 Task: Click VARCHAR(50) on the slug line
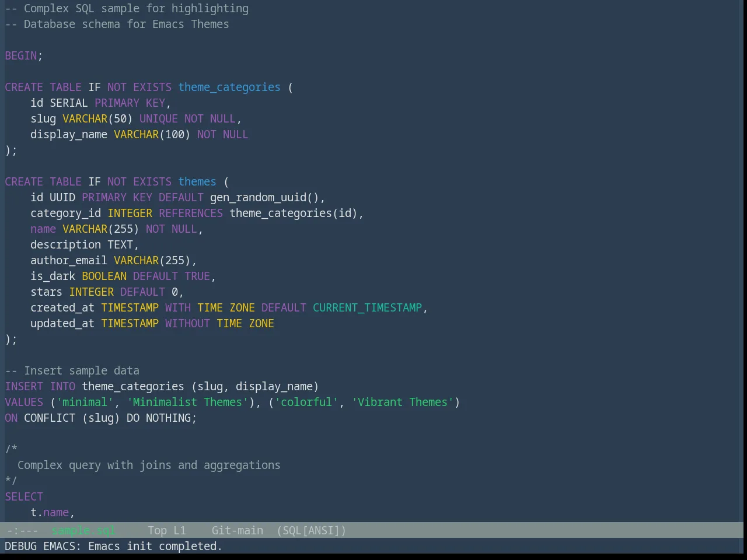coord(97,118)
